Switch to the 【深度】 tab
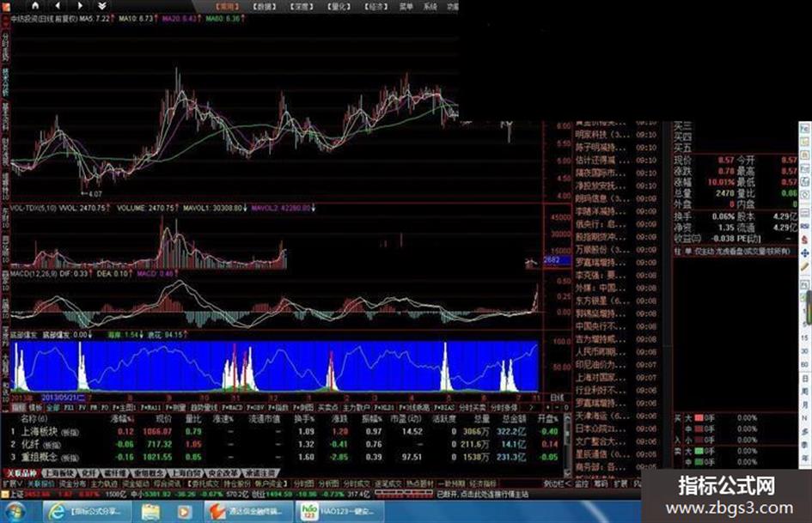The height and width of the screenshot is (523, 812). click(x=302, y=6)
